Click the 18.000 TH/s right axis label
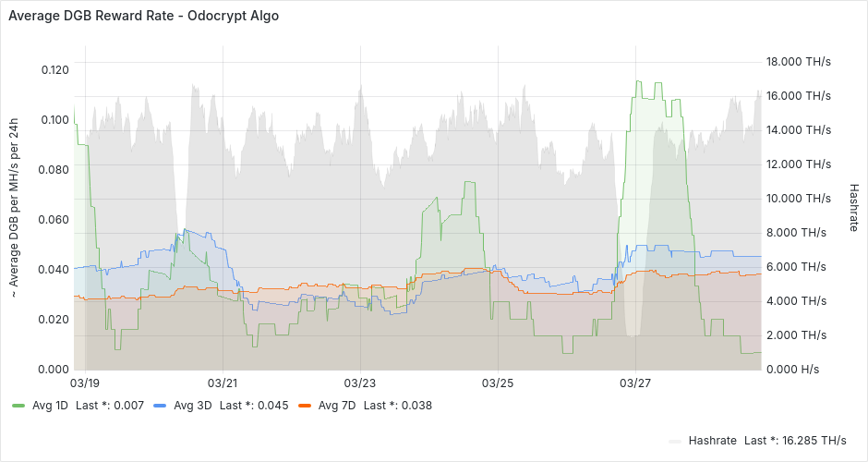 [799, 62]
